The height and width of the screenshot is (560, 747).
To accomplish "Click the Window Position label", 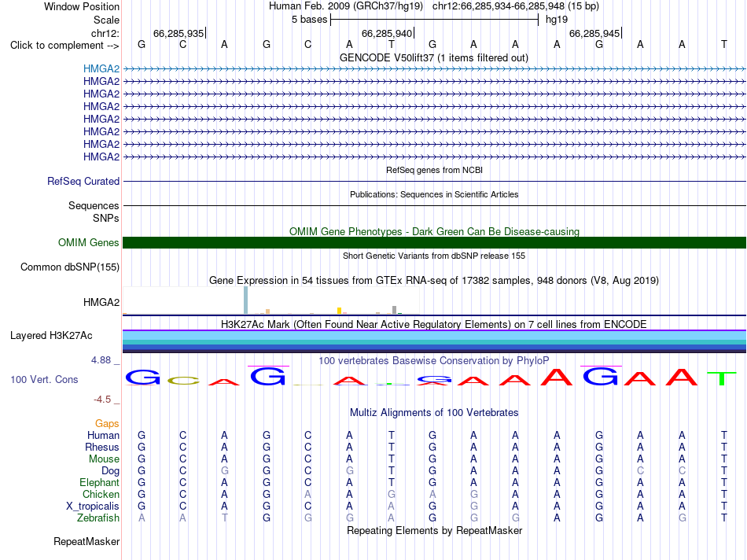I will pos(82,6).
